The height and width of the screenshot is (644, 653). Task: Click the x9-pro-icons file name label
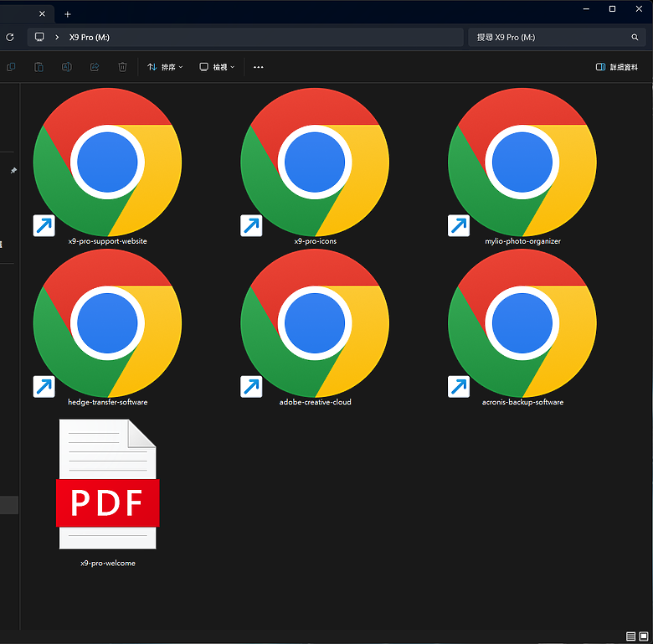(316, 241)
